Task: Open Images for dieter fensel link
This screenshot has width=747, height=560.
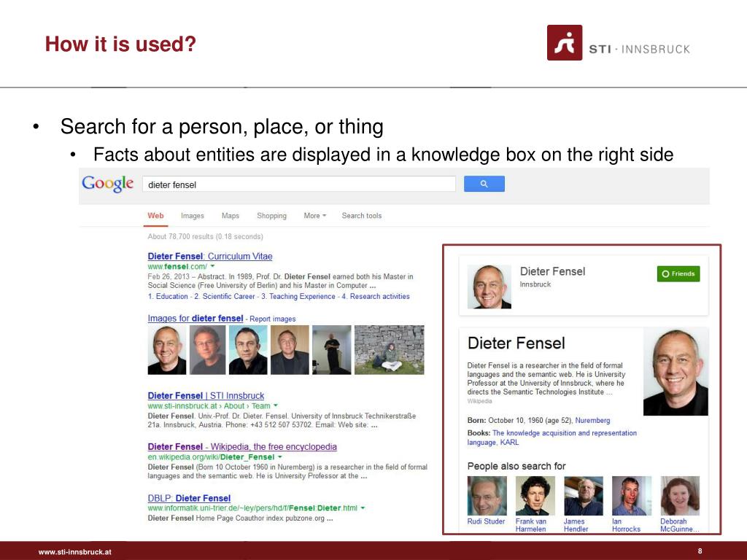Action: 196,318
